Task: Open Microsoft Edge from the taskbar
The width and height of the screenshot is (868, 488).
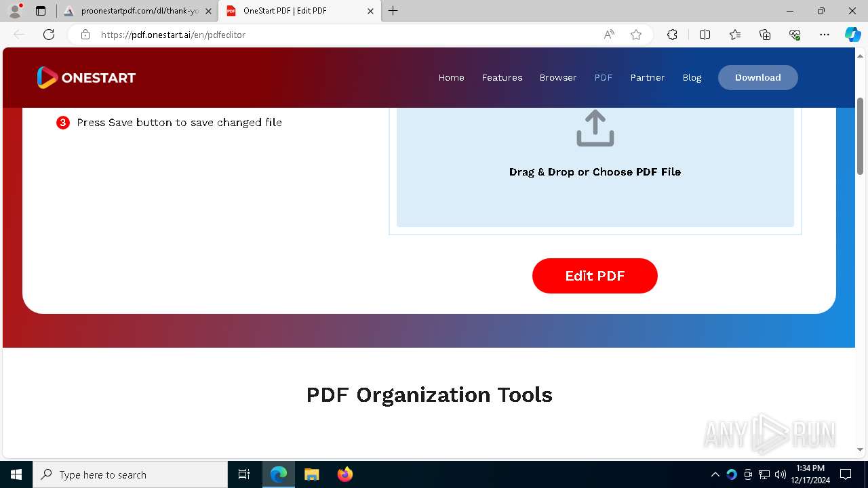Action: [279, 474]
